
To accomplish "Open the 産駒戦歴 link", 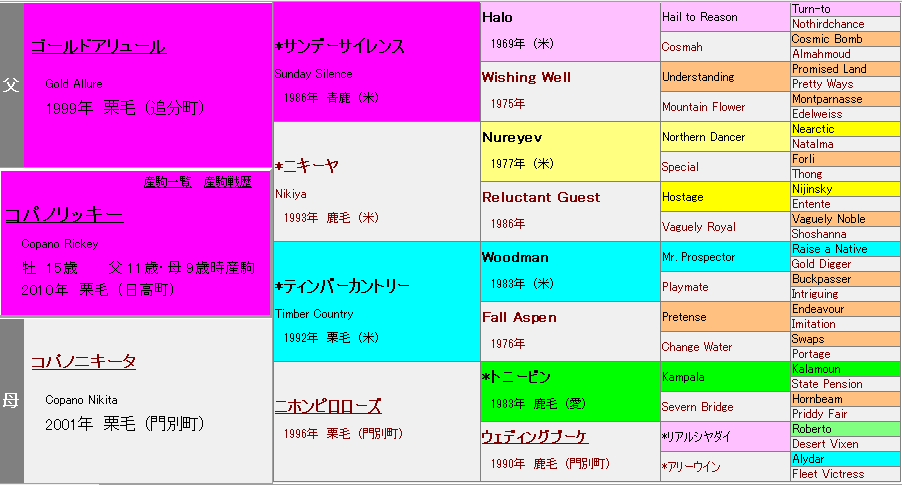I will point(228,182).
